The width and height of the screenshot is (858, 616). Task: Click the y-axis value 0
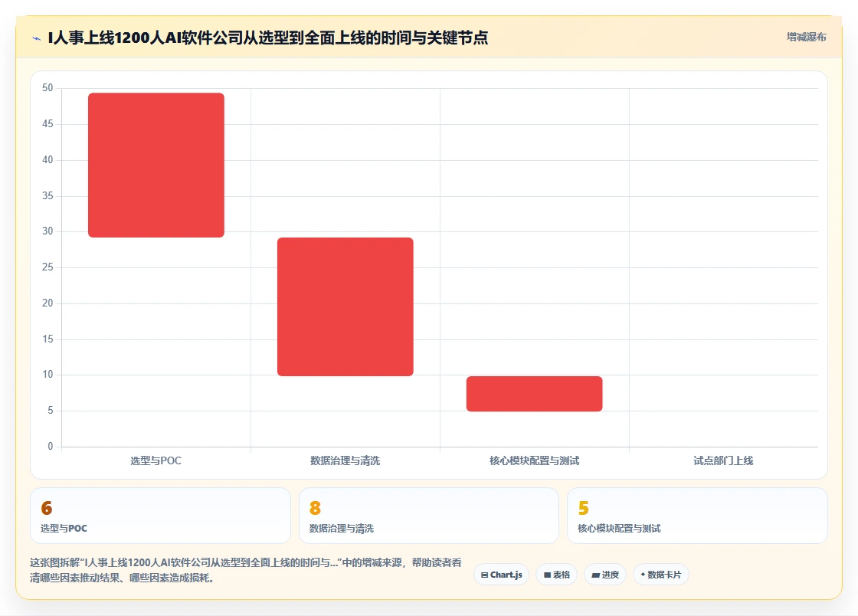(x=51, y=447)
